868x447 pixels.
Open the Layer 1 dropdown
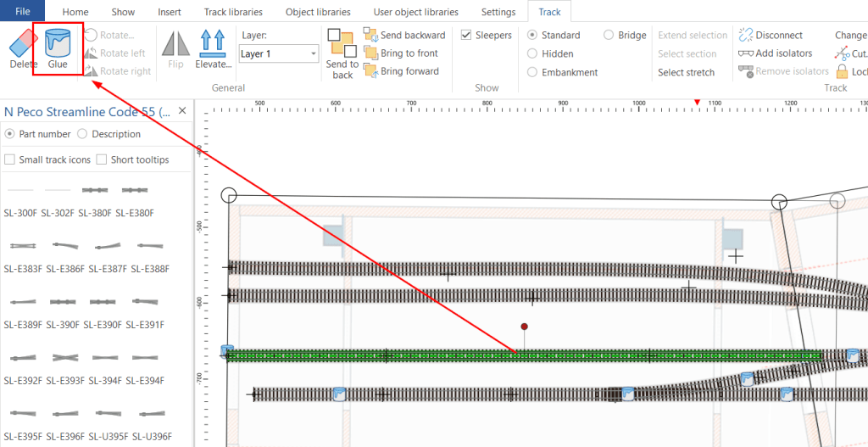pos(279,53)
